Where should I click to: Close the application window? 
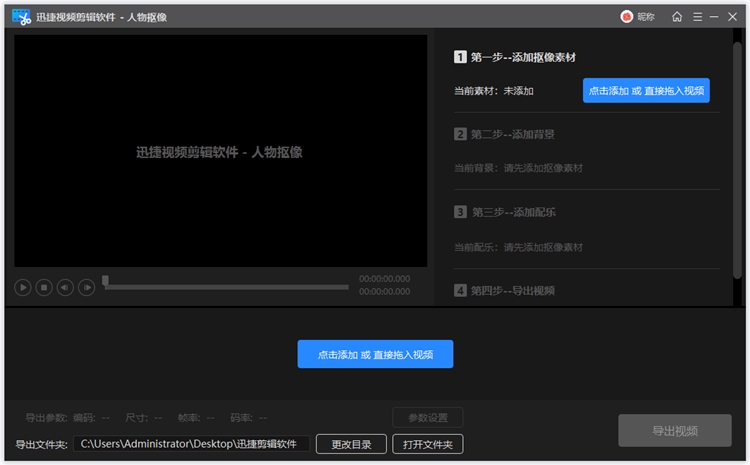(732, 17)
